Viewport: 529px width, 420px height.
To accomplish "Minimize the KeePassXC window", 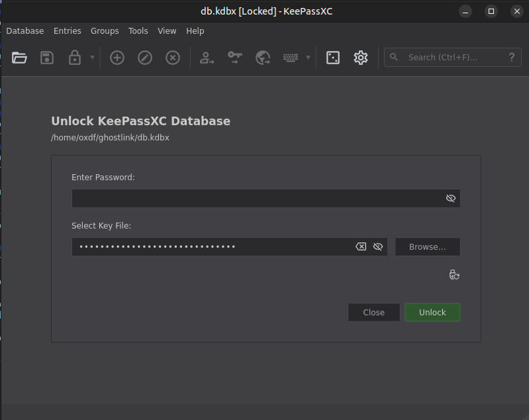I will point(465,11).
